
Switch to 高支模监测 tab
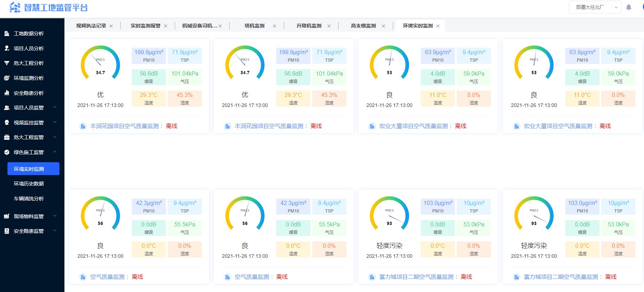point(363,26)
